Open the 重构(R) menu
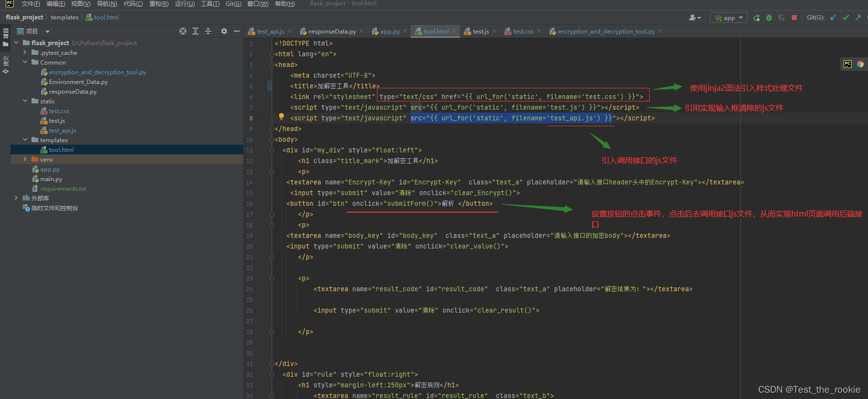The height and width of the screenshot is (399, 868). pyautogui.click(x=159, y=4)
